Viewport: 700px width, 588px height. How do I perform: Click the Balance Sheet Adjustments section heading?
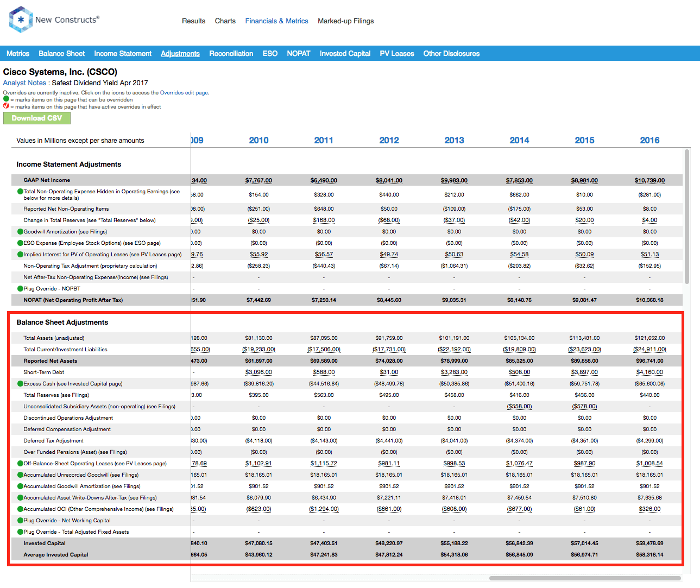click(62, 323)
